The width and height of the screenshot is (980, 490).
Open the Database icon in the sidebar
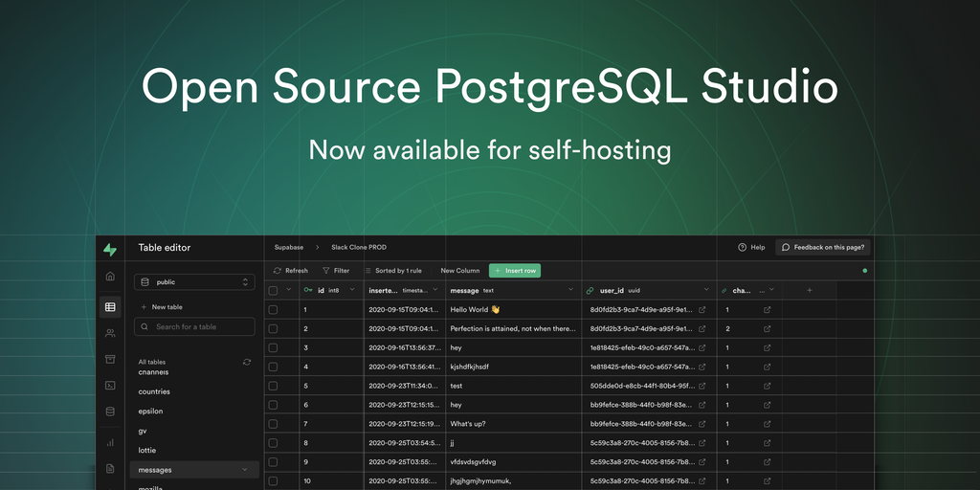pos(110,412)
